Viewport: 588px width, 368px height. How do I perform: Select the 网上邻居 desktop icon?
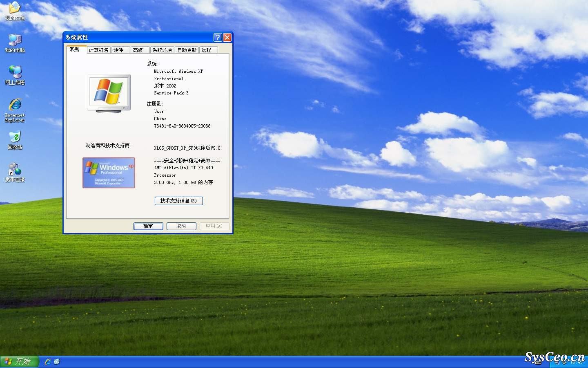coord(15,75)
